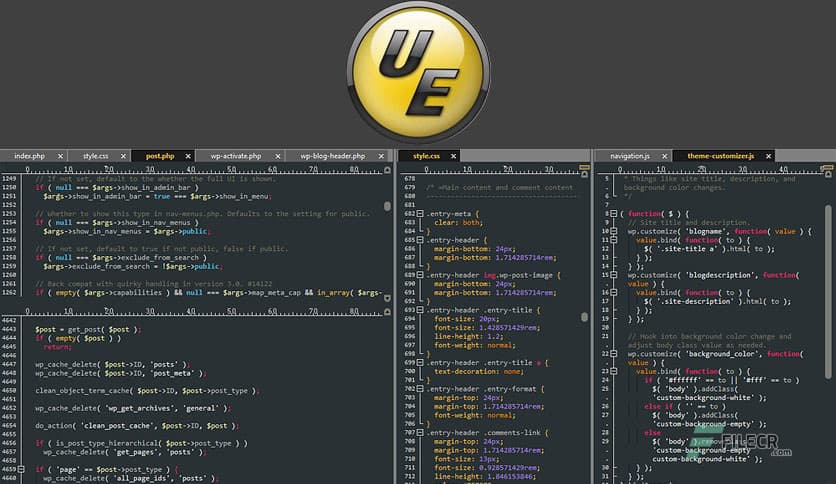This screenshot has width=836, height=484.
Task: Close the wp-blog-header.php tab
Action: click(381, 156)
